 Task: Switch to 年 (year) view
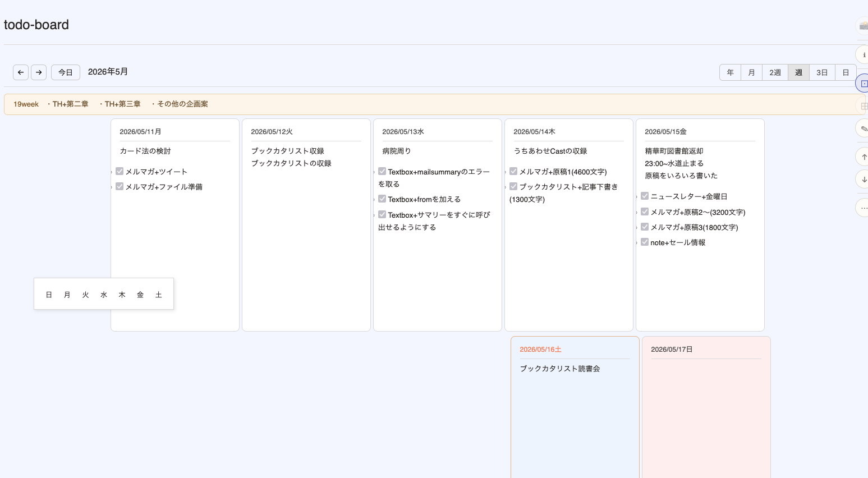(730, 72)
